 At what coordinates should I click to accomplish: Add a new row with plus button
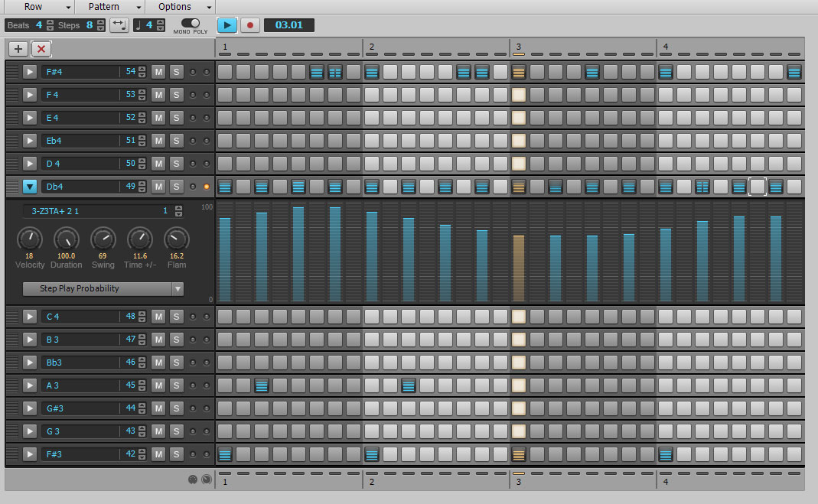point(18,49)
